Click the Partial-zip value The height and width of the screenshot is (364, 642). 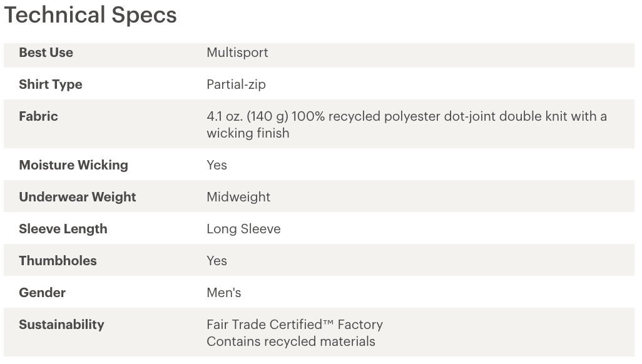pos(236,84)
